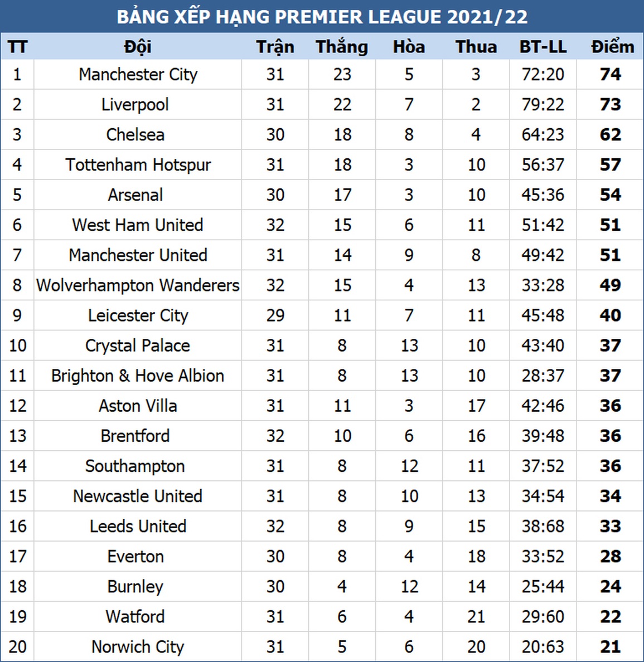Screen dimensions: 644x662
Task: Click the Trận column header
Action: tap(275, 46)
